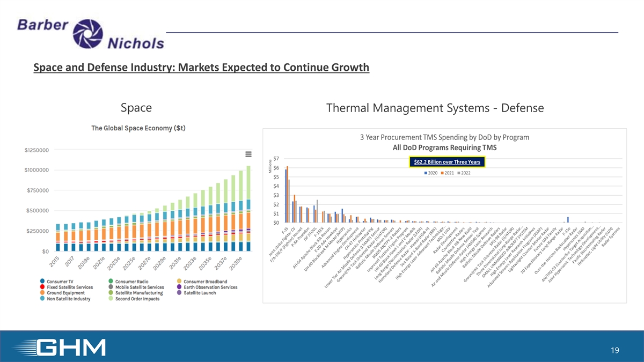
Task: Click the Space and Defense Industry heading
Action: coord(201,68)
